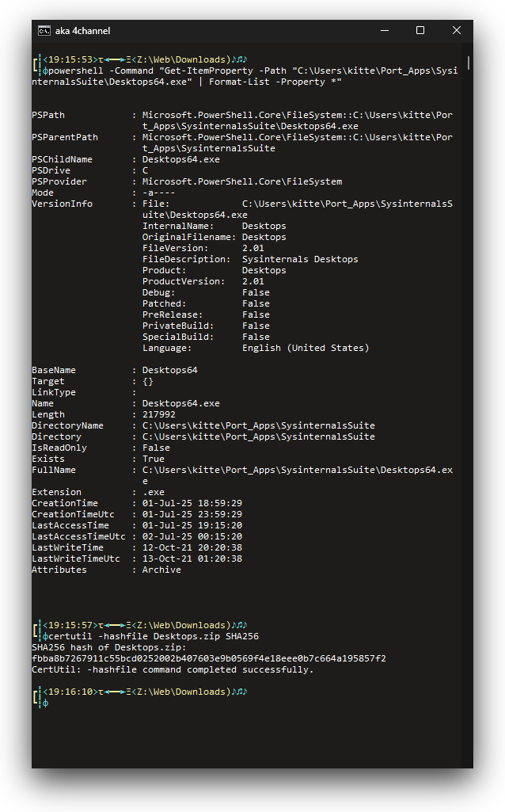Click the window title 'aka 4channel'
This screenshot has width=505, height=812.
[x=83, y=31]
